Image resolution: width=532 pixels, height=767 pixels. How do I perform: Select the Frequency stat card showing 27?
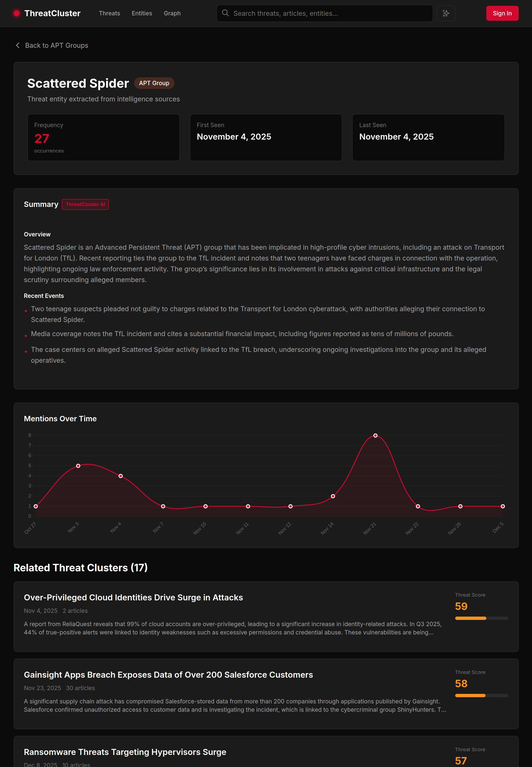[x=103, y=137]
